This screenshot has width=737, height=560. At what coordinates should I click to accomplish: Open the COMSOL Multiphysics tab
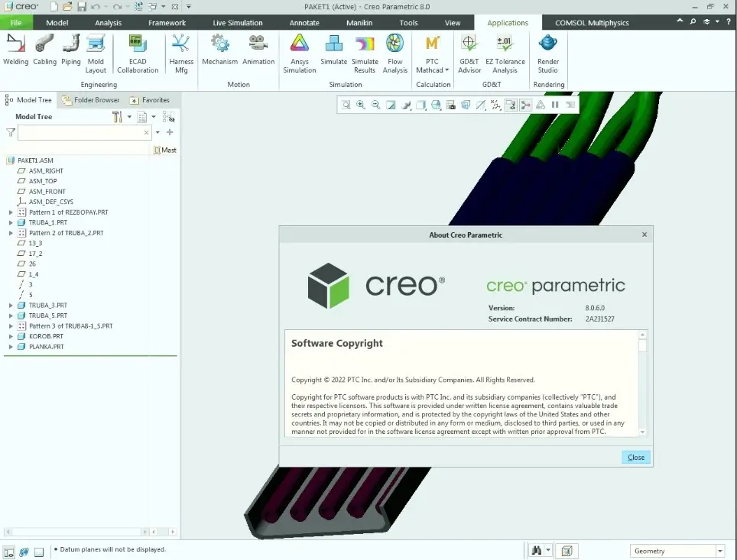(592, 23)
